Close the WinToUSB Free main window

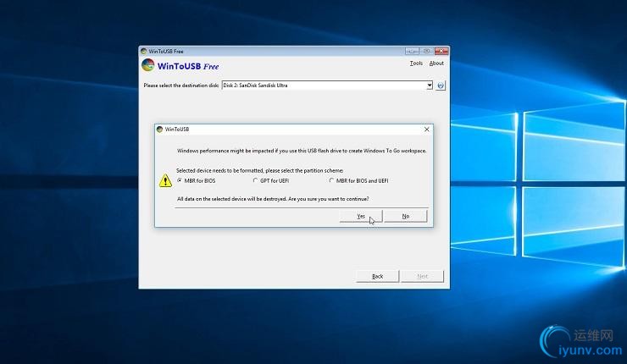click(441, 51)
